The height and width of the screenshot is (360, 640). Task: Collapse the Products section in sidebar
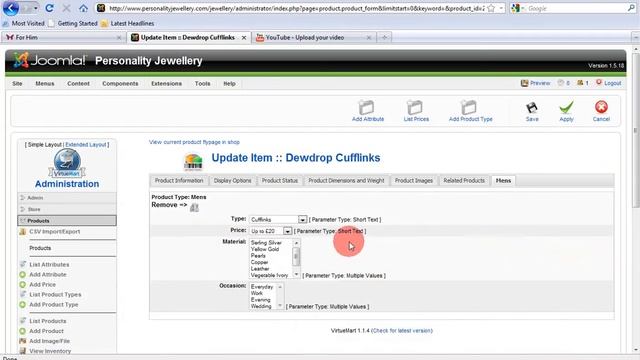click(67, 220)
